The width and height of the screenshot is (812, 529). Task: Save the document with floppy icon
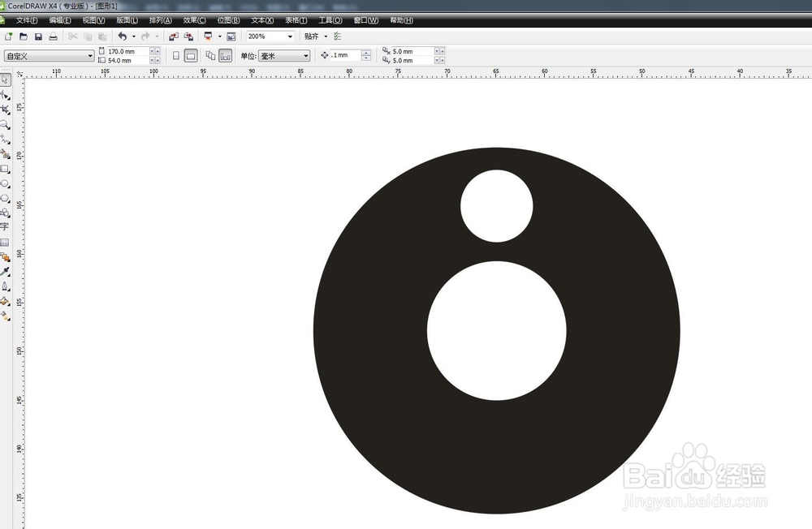point(38,37)
